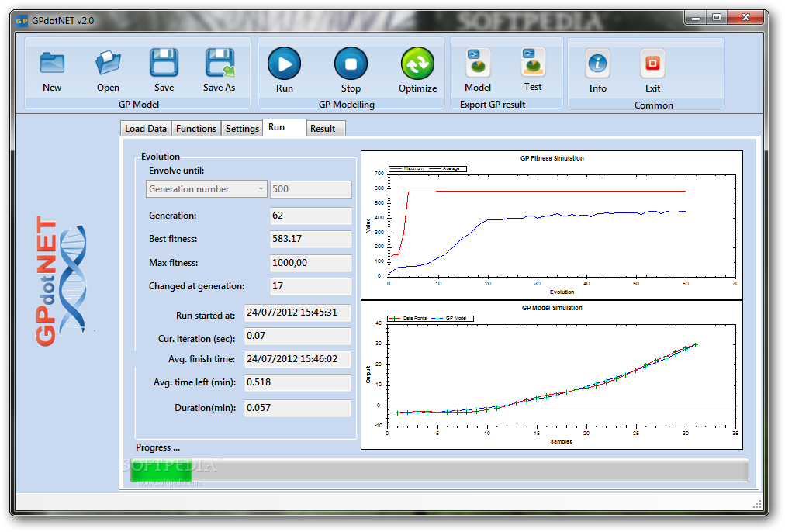The height and width of the screenshot is (532, 785).
Task: Click the Cur. iteration (sec) field
Action: (x=297, y=336)
